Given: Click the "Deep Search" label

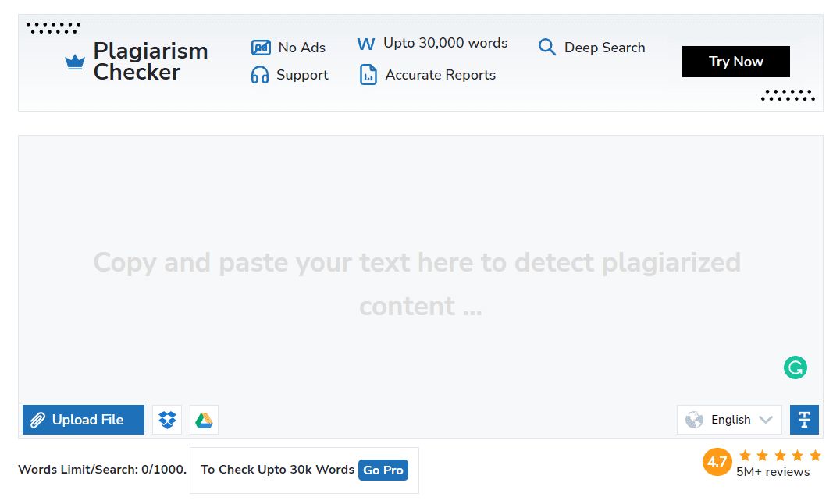Looking at the screenshot, I should [604, 48].
